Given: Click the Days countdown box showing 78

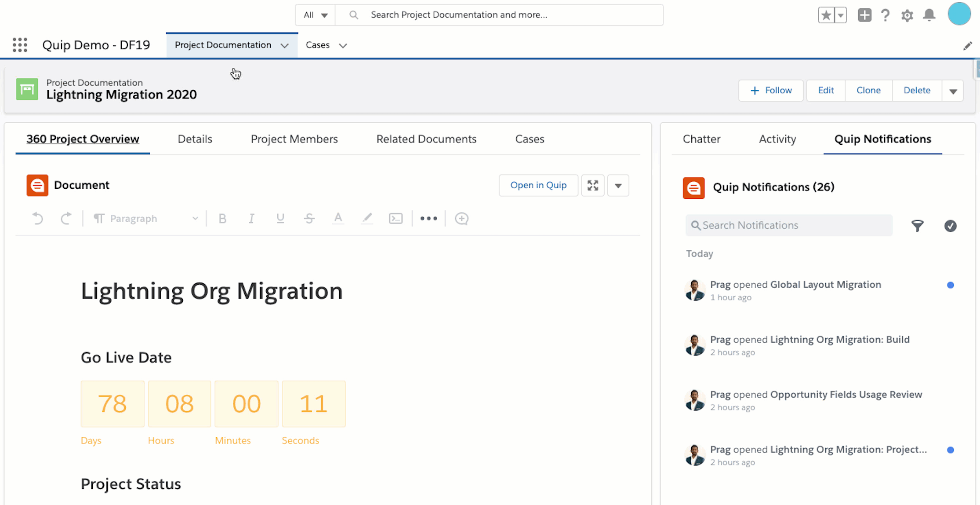Looking at the screenshot, I should click(x=113, y=404).
